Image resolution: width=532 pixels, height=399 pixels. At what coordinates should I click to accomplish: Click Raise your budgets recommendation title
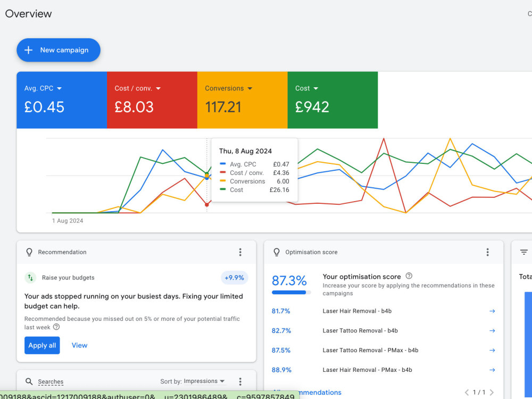pos(68,278)
